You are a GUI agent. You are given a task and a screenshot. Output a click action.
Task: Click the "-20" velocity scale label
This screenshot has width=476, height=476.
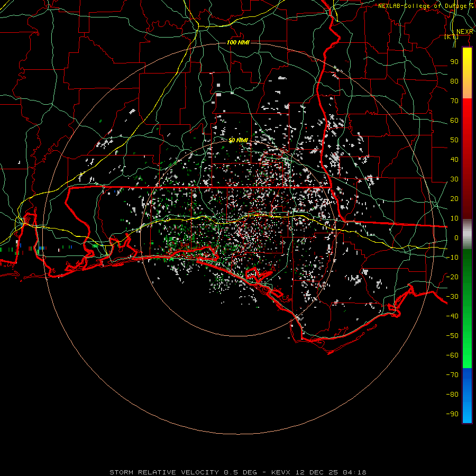pos(452,277)
